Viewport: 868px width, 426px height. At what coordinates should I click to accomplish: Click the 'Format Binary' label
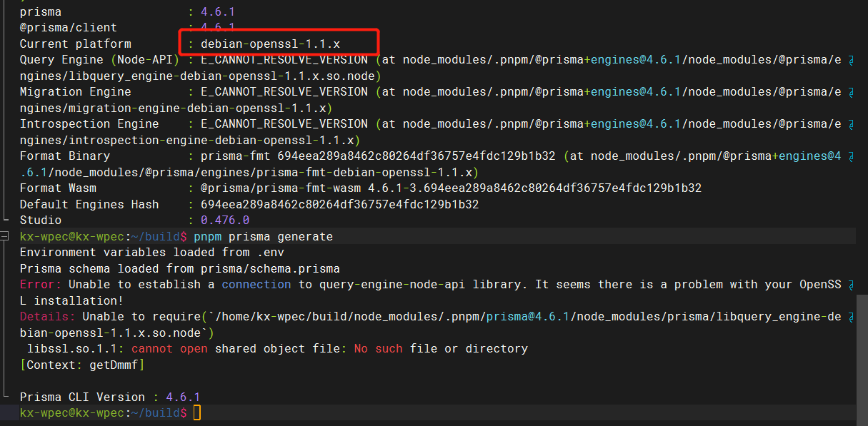pyautogui.click(x=65, y=156)
